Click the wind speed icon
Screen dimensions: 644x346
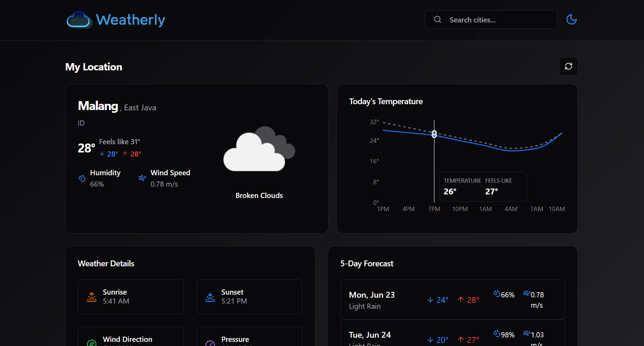point(142,178)
